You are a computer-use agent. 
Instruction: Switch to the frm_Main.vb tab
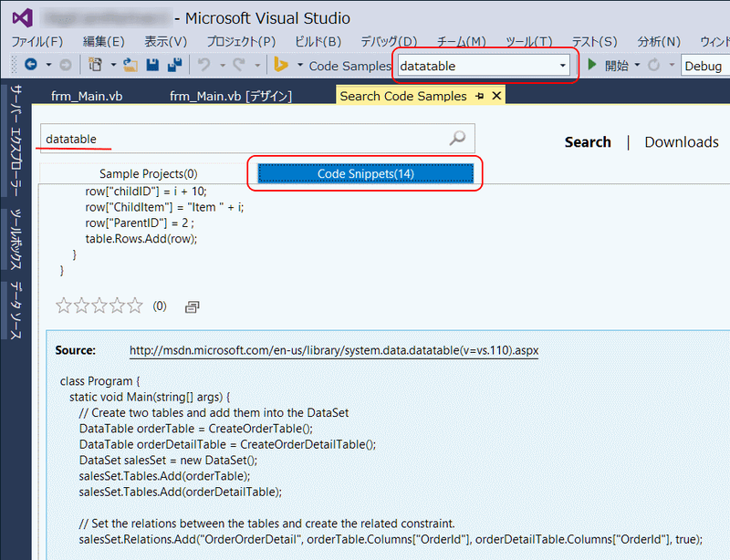87,96
